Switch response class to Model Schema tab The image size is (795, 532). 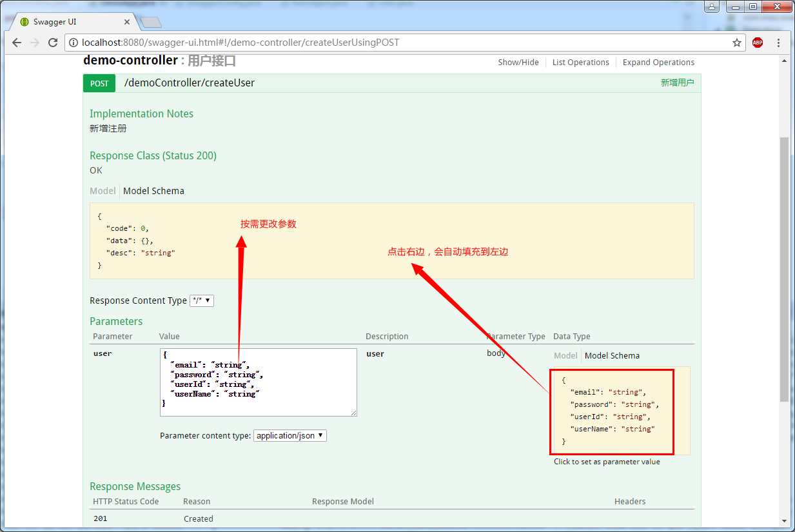tap(153, 191)
